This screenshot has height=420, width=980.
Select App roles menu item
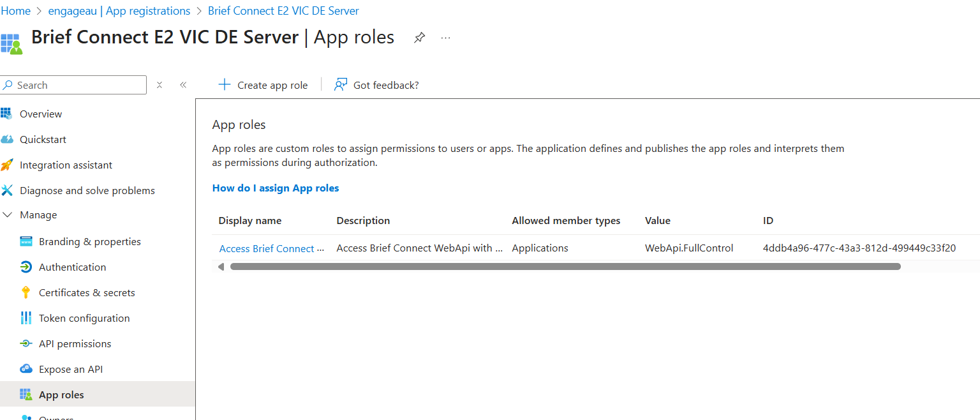[98, 394]
